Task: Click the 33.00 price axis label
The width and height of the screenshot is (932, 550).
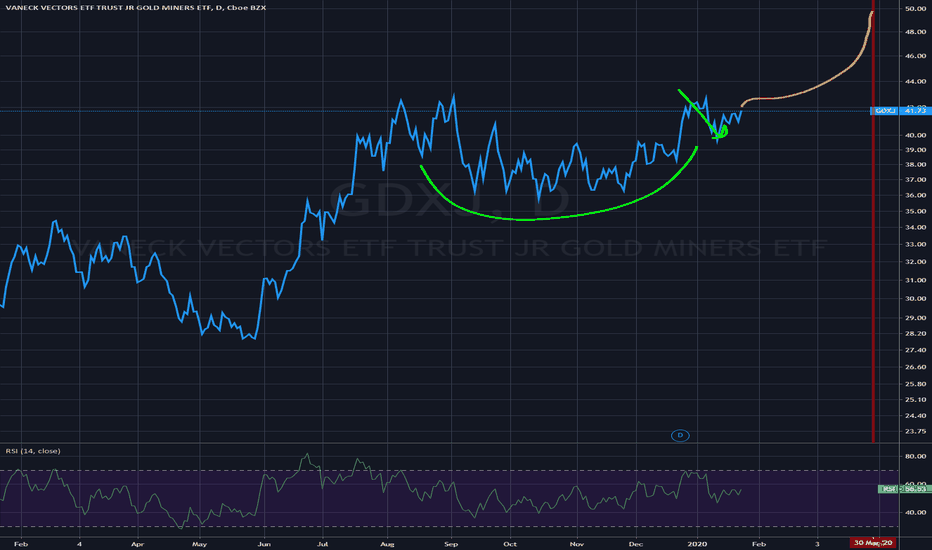Action: (x=915, y=244)
